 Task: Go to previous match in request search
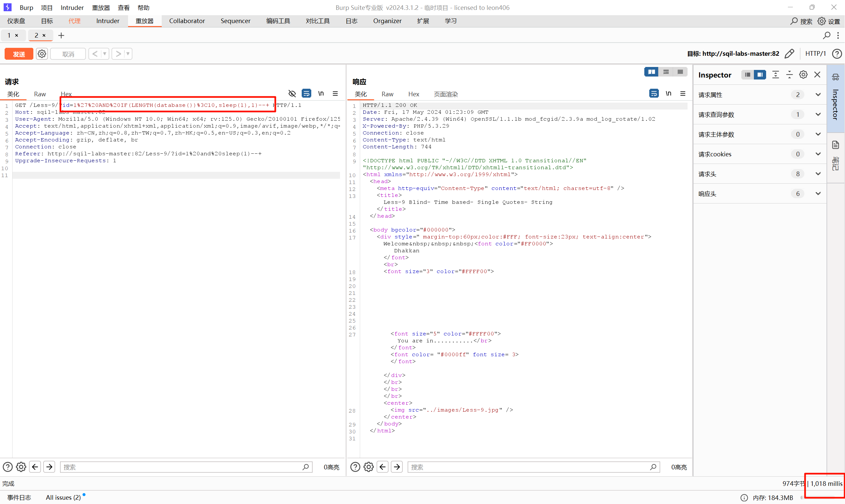point(35,467)
